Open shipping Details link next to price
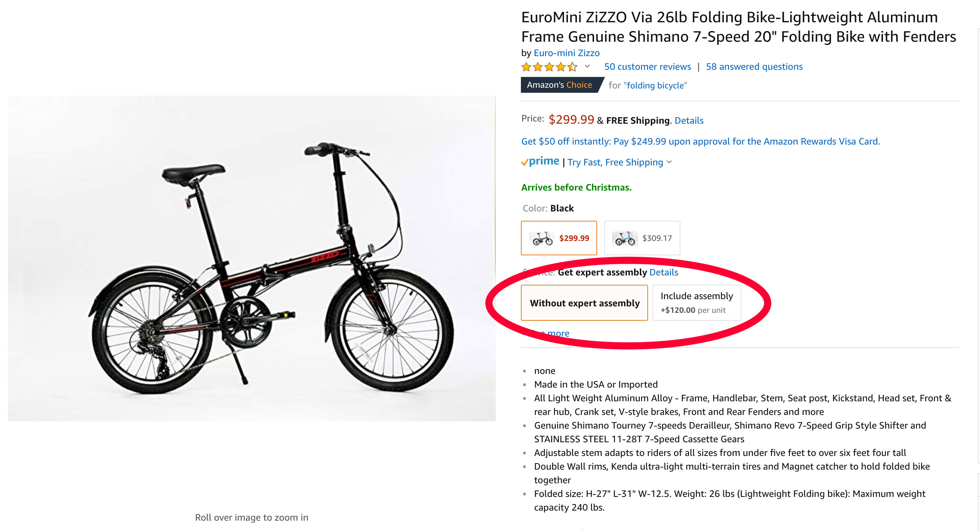The image size is (980, 530). (x=689, y=120)
